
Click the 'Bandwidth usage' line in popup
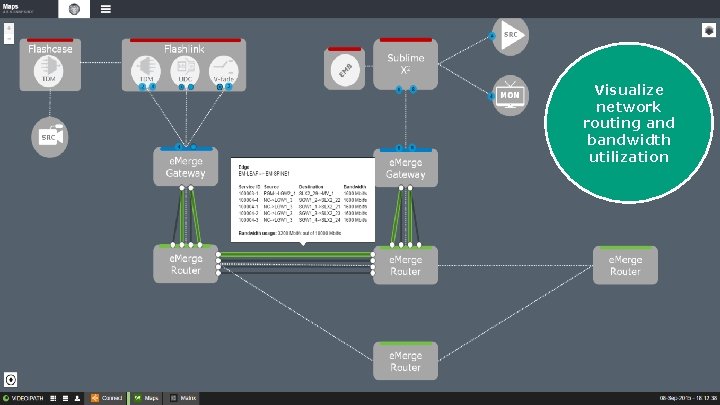(290, 233)
